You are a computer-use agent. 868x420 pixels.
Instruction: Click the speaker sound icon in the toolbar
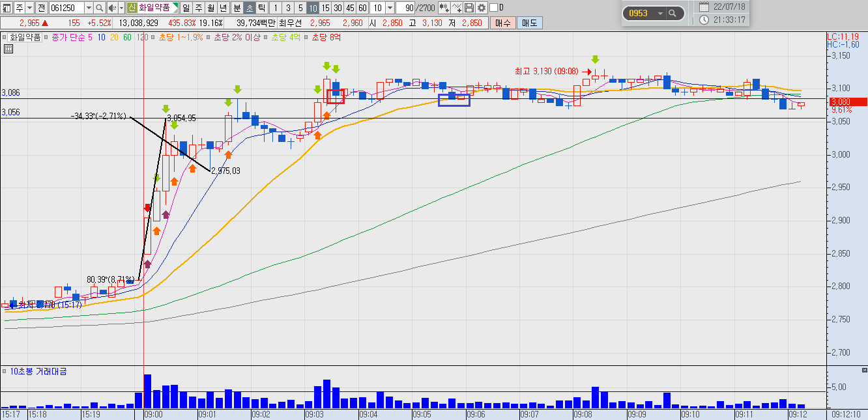pyautogui.click(x=112, y=8)
